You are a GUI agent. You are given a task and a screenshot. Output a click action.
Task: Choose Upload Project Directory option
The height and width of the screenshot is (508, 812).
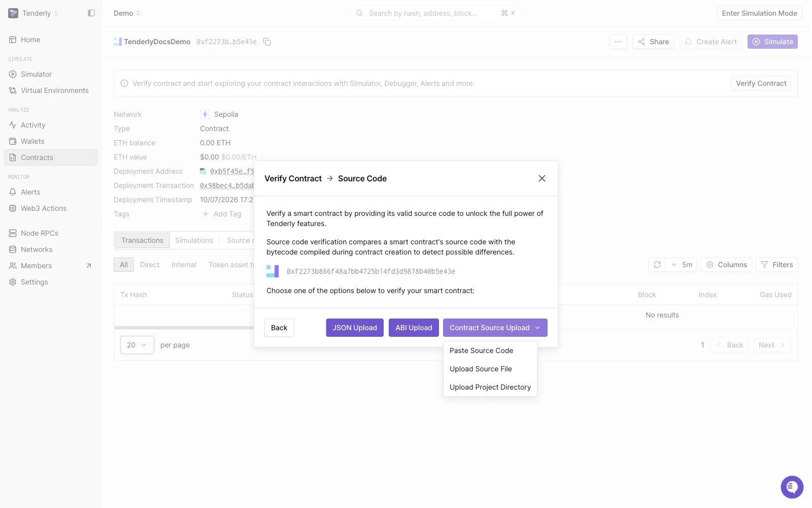coord(490,387)
